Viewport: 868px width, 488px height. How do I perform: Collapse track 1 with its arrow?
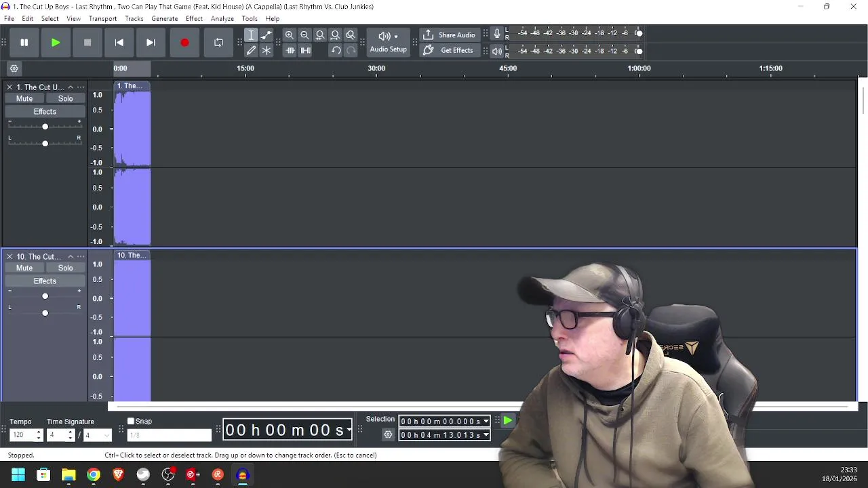(71, 87)
